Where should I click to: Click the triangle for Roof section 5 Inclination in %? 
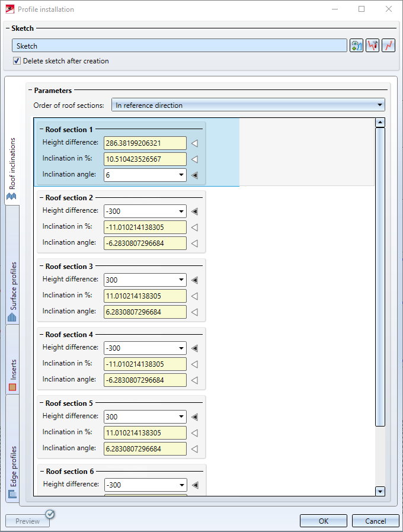click(194, 432)
